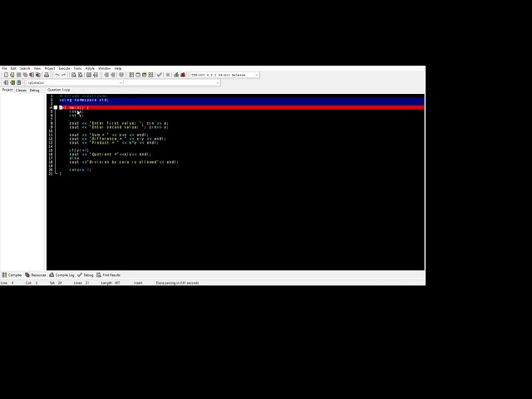Click the Compile and Run icon
The height and width of the screenshot is (399, 532).
[144, 75]
